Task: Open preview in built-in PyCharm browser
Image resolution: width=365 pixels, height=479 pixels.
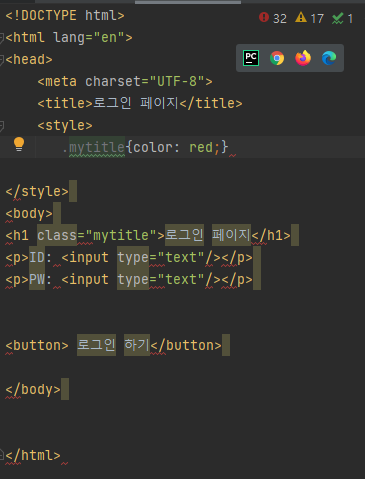Action: pos(251,58)
